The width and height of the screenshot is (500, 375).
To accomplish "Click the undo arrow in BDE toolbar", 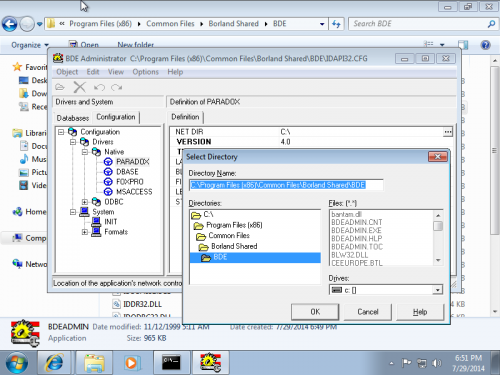I will click(99, 88).
